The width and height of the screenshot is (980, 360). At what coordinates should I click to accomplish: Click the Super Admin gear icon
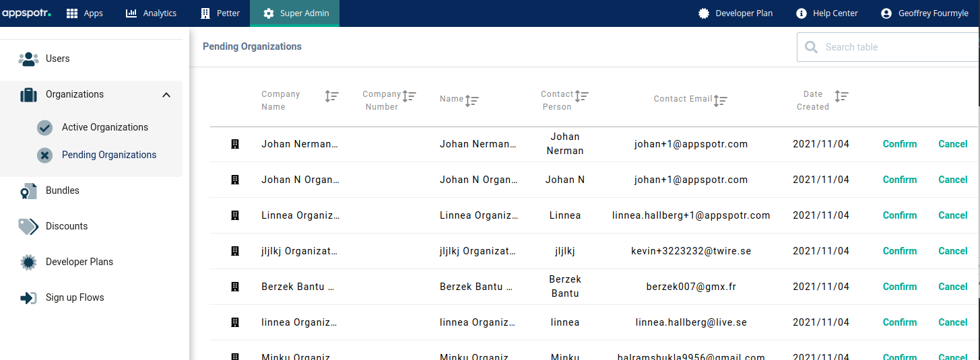[269, 13]
